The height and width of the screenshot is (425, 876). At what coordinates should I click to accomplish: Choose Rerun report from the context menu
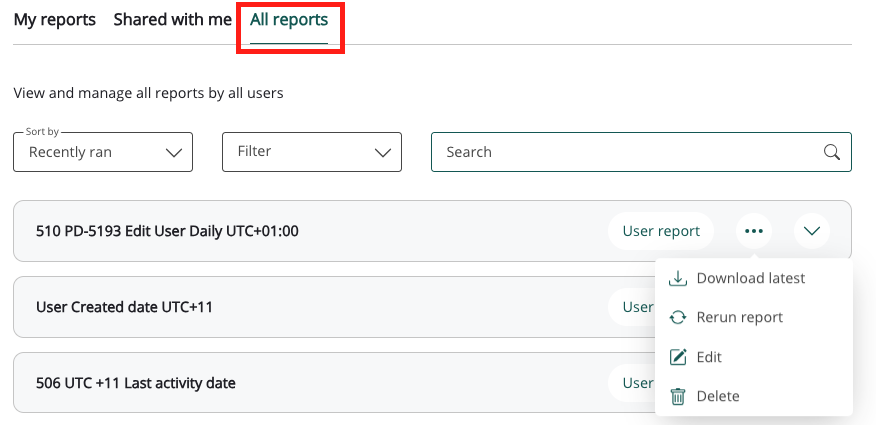(740, 317)
